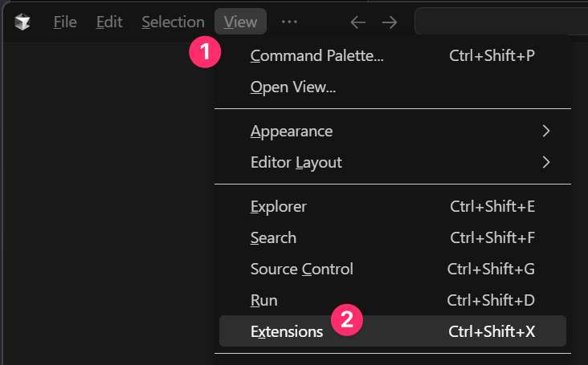Show the Source Control view
588x365 pixels.
(393, 270)
